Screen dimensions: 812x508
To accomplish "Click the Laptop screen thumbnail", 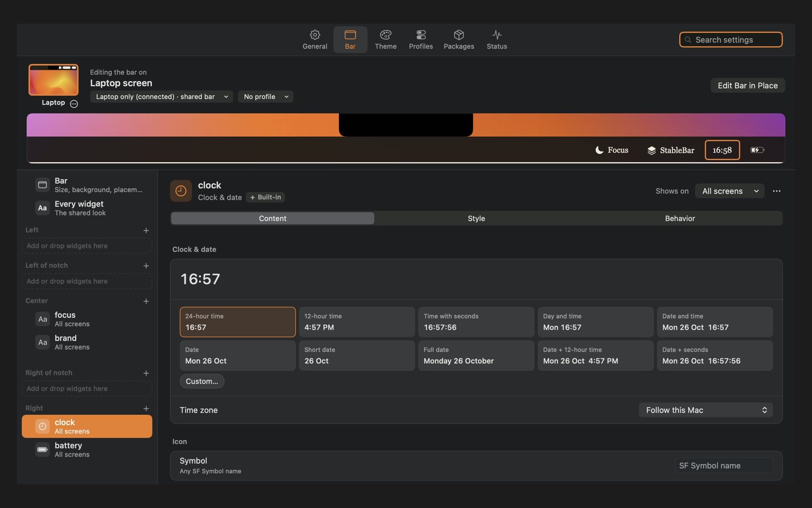I will [53, 80].
